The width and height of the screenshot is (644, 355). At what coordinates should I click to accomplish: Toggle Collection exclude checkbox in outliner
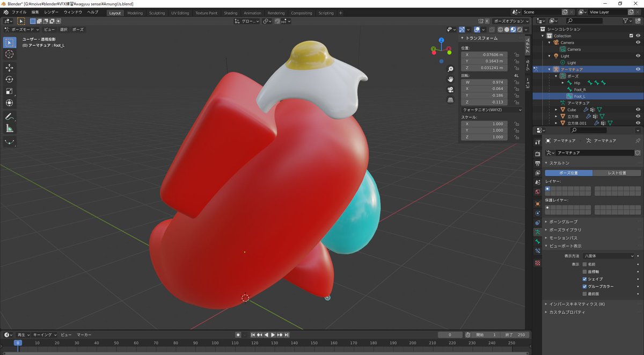tap(631, 36)
